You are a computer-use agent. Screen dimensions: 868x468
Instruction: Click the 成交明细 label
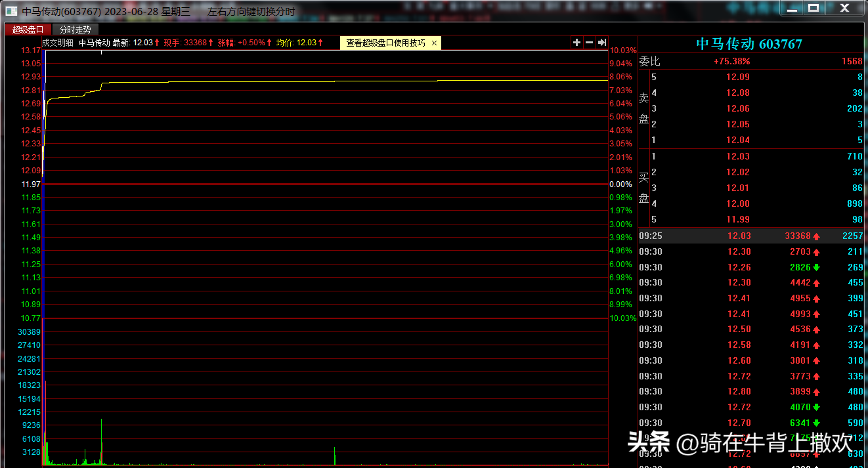point(58,43)
